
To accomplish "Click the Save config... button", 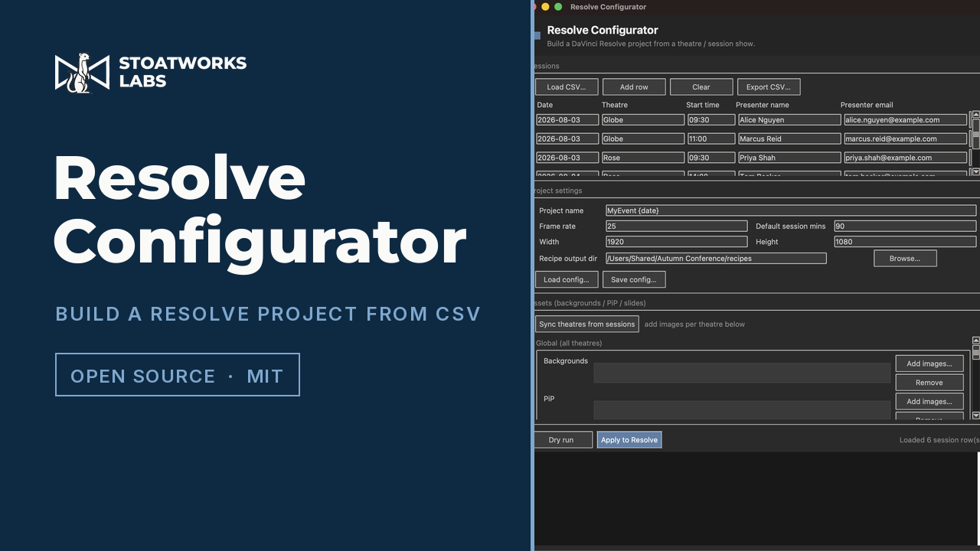I will [634, 279].
